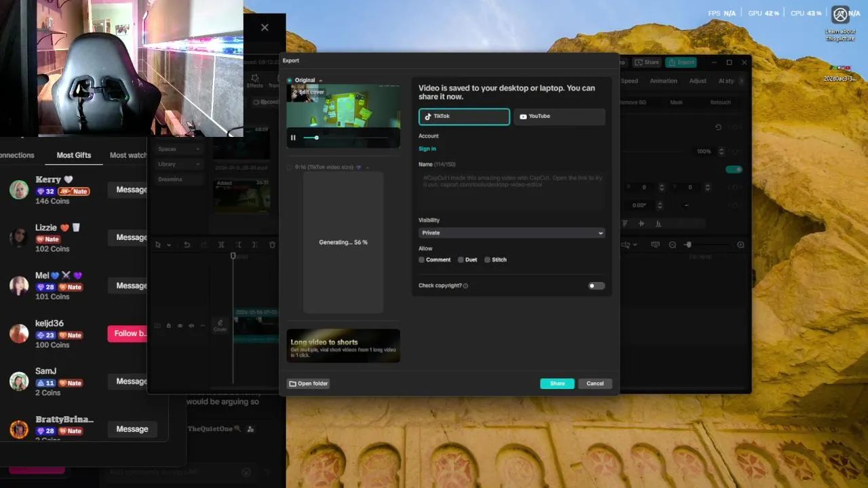Select the 9:16 TikTok video size radio button
868x488 pixels.
(290, 167)
